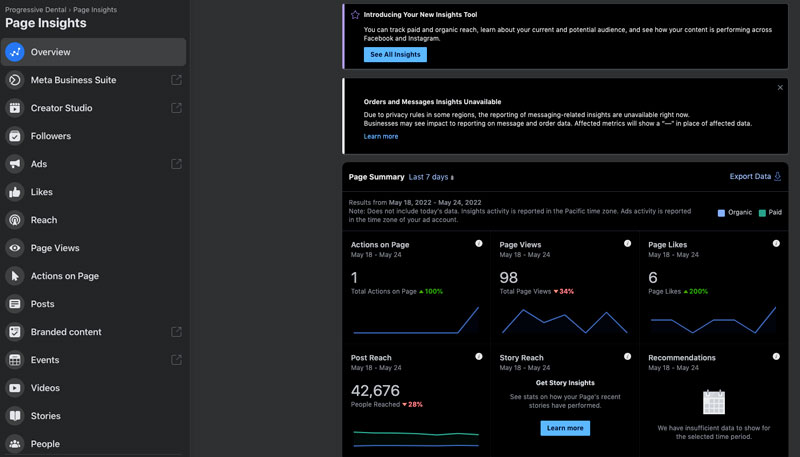Click info icon on Page Views card
The height and width of the screenshot is (457, 800).
(628, 244)
